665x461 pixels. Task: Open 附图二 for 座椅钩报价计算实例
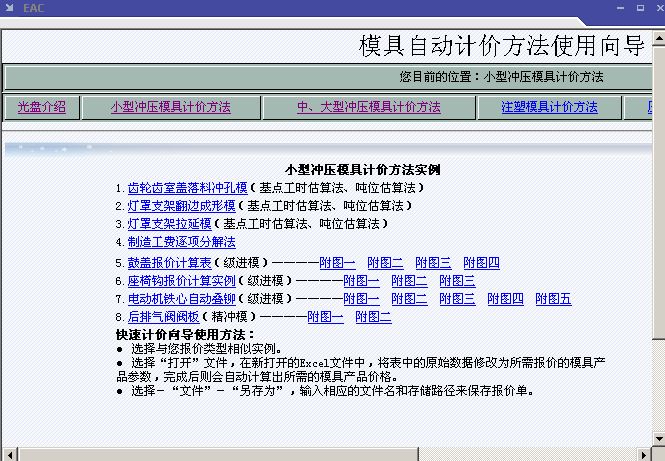[x=409, y=281]
